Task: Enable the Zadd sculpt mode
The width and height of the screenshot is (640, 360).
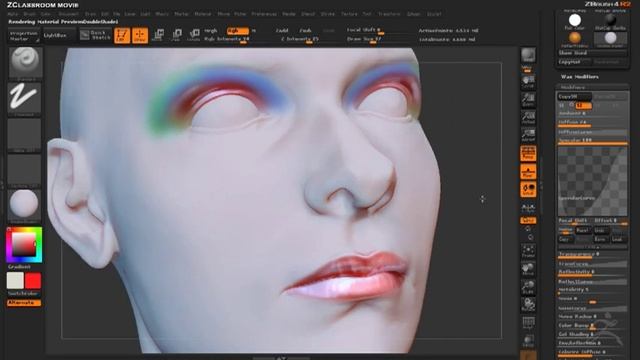Action: 282,31
